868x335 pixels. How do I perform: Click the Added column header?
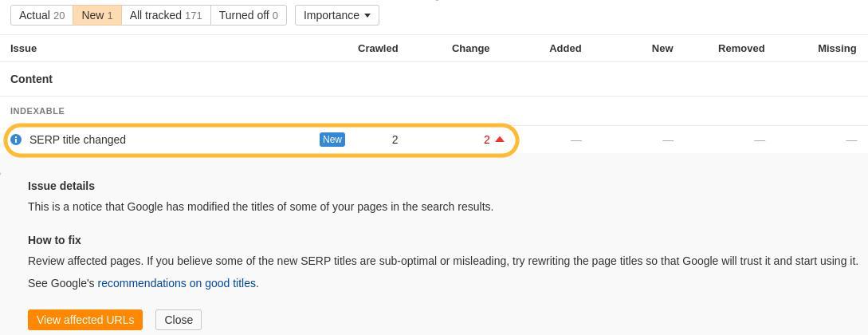click(x=565, y=49)
